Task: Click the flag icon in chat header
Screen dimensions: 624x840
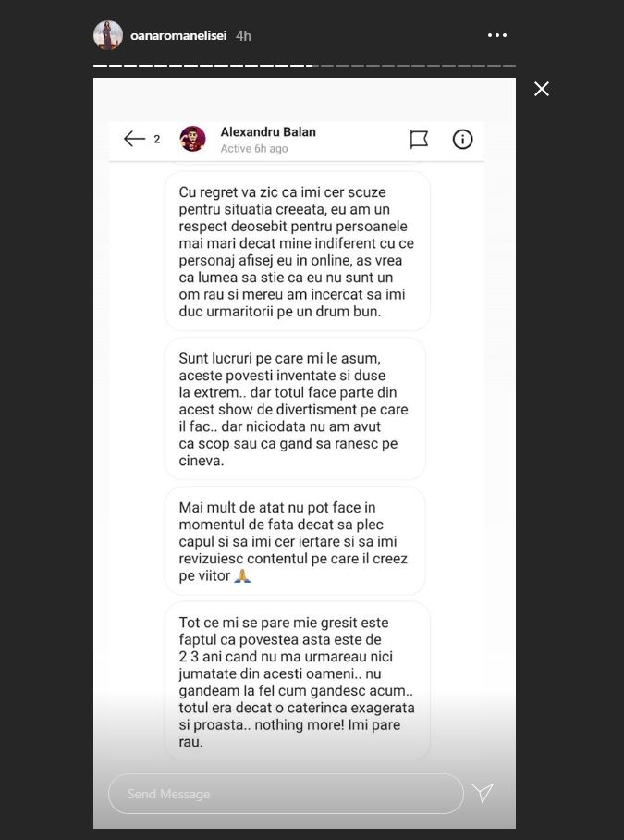Action: [x=419, y=139]
